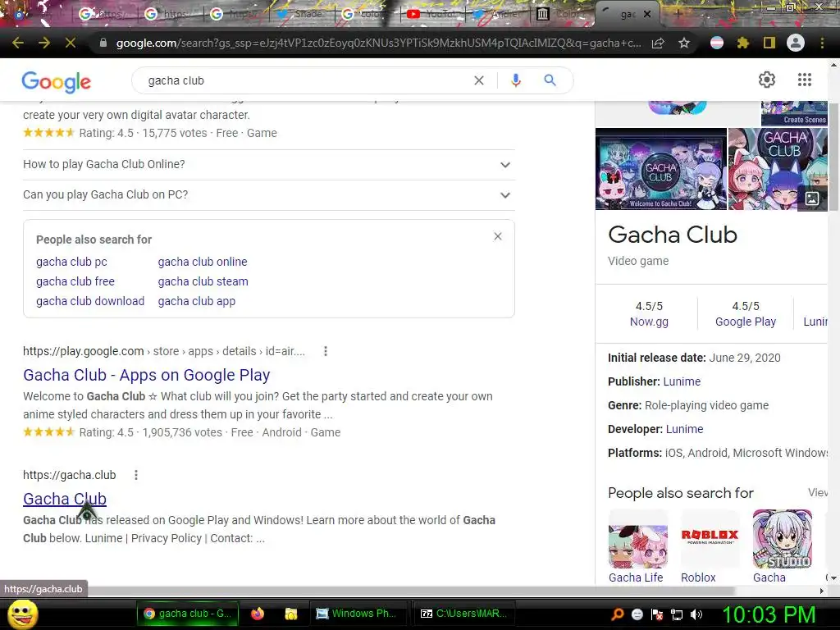
Task: Click the blue magnifier search button
Action: 550,80
